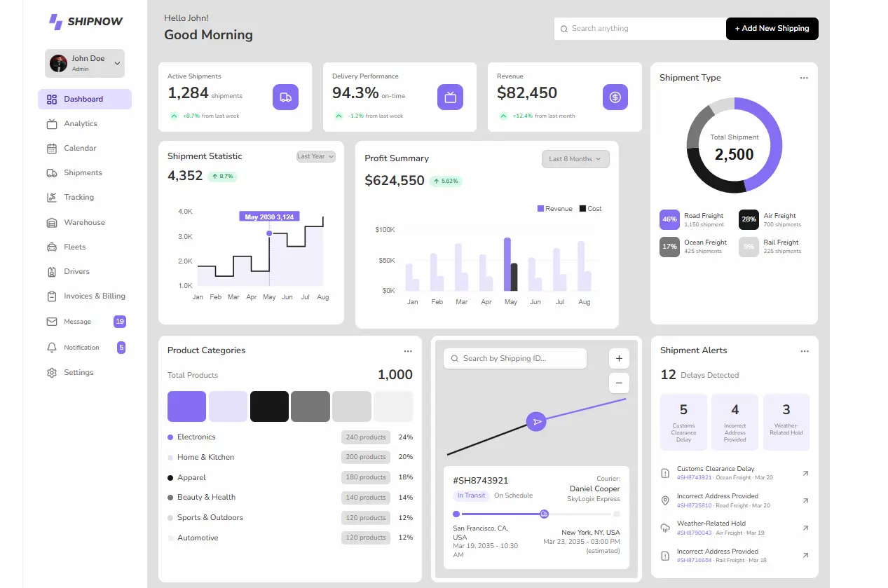Open Shipment Alerts more options menu
Viewport: 888px width, 588px height.
(805, 350)
